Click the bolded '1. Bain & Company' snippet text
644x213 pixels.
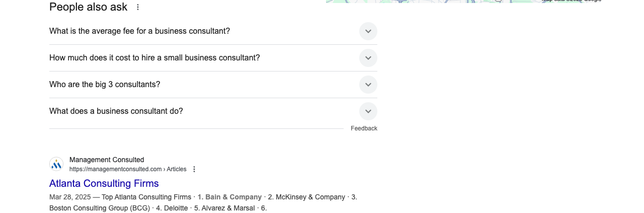(229, 197)
